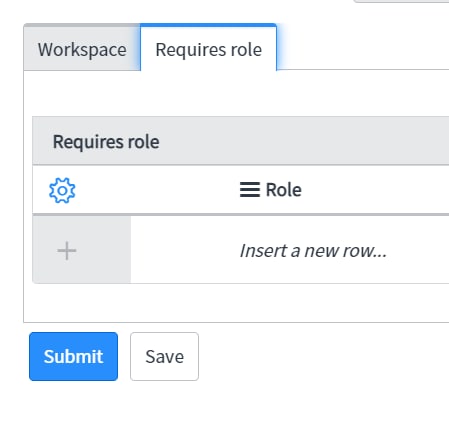
Task: Click the hamburger icon beside Role
Action: click(250, 190)
